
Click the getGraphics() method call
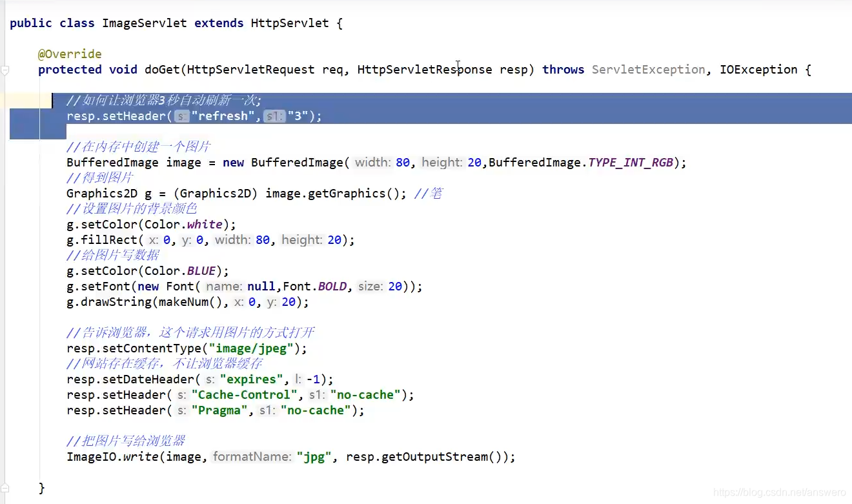click(354, 194)
